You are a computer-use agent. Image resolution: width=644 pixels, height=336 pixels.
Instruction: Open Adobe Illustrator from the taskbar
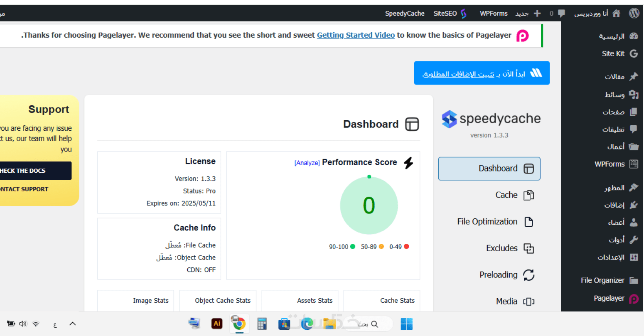tap(217, 323)
